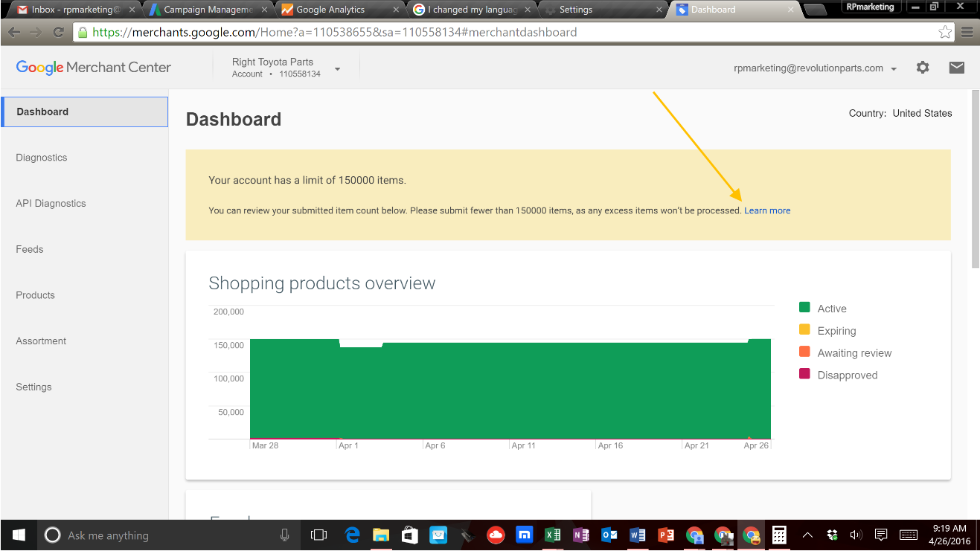Click the '150,000' chart axis value

point(228,345)
